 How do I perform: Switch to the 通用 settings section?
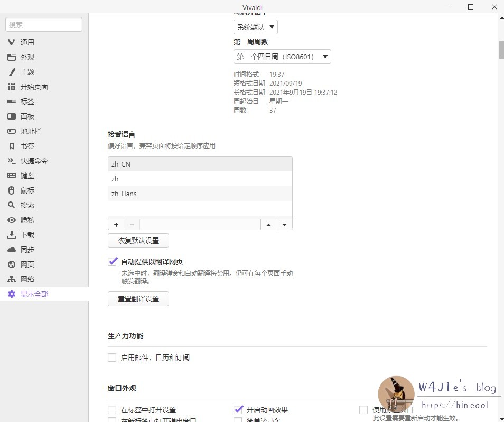click(27, 42)
